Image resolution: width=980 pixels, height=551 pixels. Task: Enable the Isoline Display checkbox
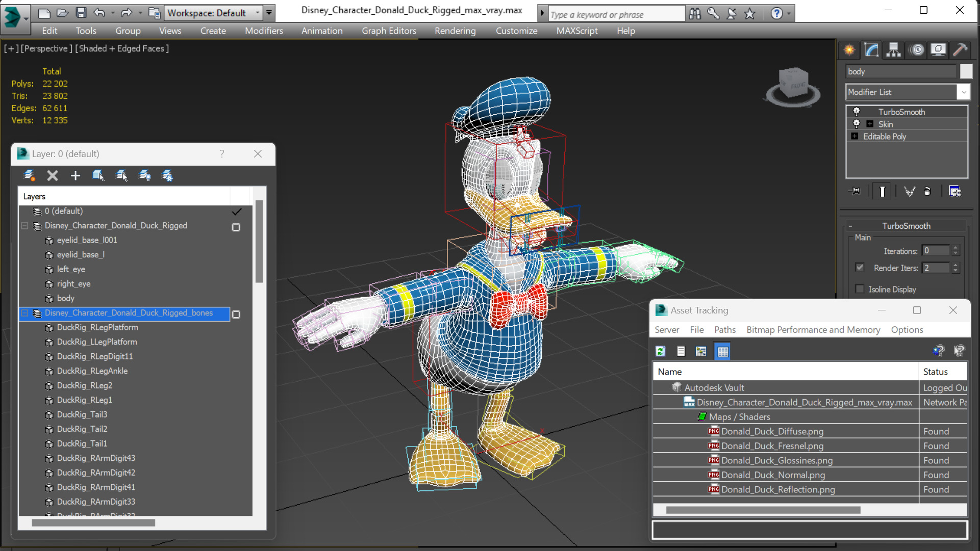(860, 289)
